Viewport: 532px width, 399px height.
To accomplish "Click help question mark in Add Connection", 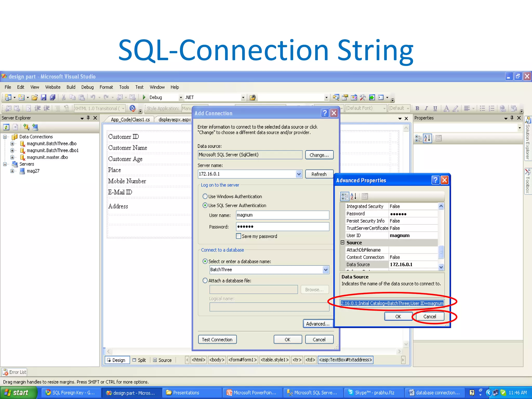I will coord(325,113).
